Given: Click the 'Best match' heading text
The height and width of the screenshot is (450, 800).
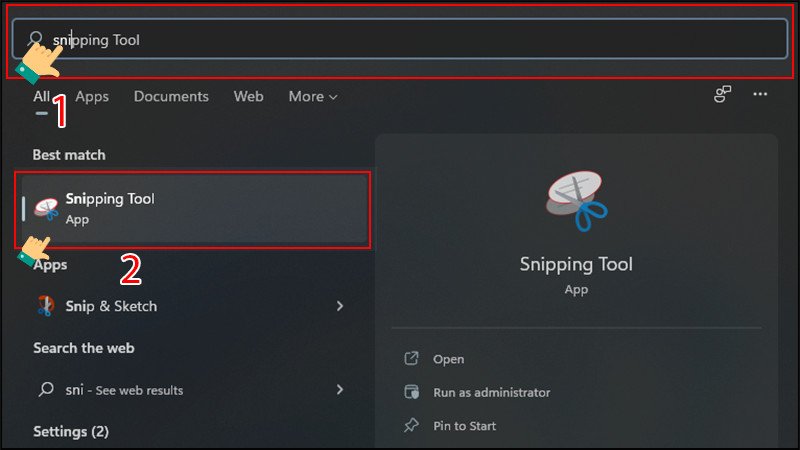Looking at the screenshot, I should pos(69,155).
